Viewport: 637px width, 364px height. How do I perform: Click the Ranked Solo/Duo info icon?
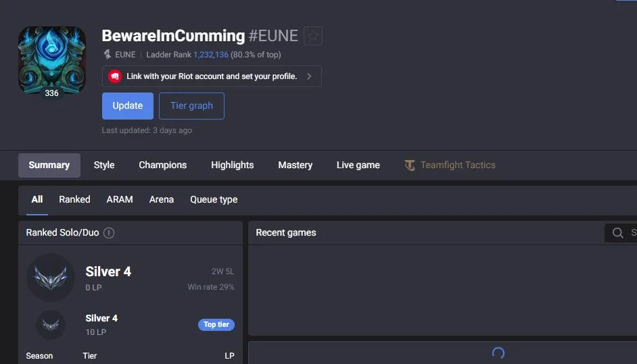click(108, 233)
